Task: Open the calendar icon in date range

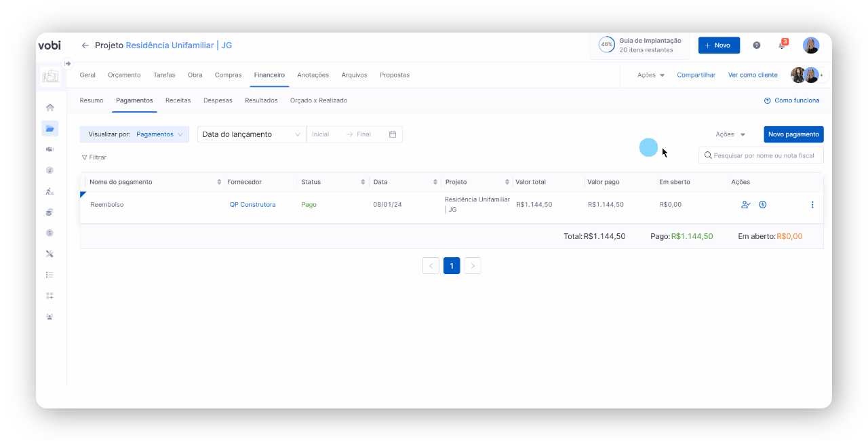Action: tap(393, 134)
